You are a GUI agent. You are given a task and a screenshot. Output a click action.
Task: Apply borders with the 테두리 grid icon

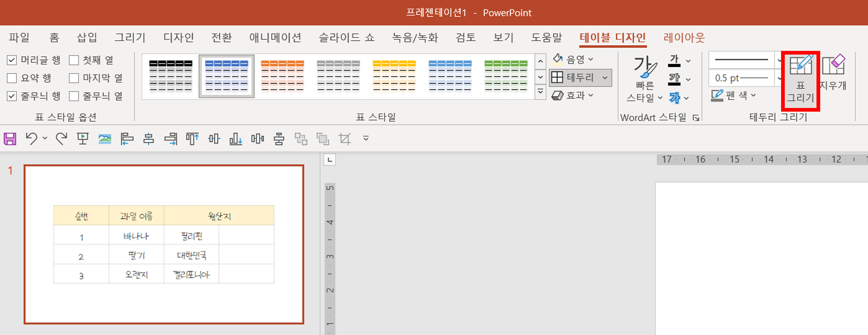(x=557, y=77)
